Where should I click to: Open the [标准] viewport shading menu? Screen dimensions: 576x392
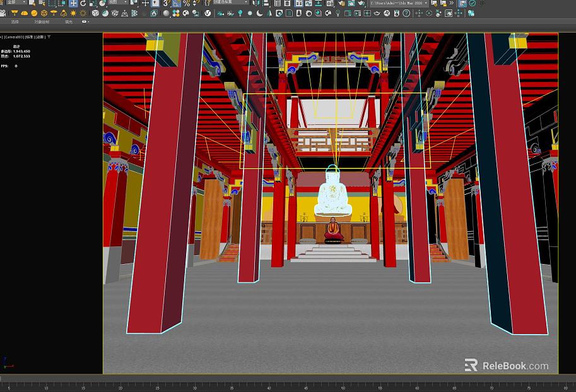coord(30,37)
